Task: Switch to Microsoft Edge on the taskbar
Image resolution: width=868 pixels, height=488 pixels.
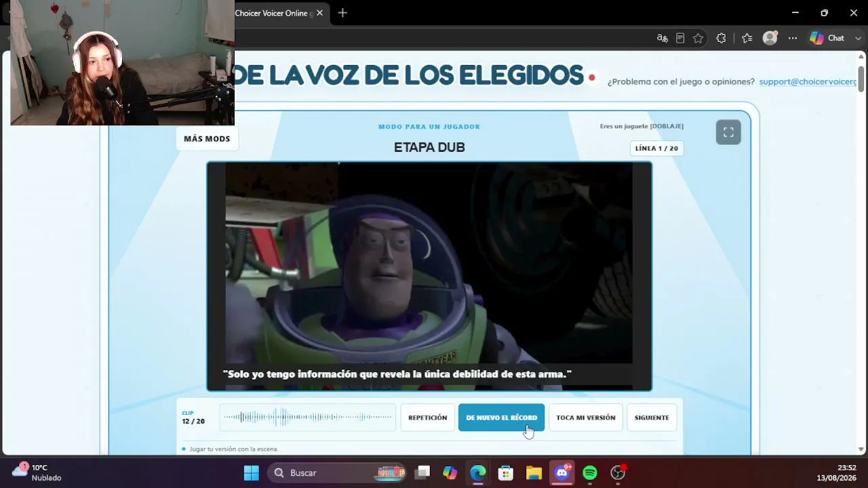Action: 478,472
